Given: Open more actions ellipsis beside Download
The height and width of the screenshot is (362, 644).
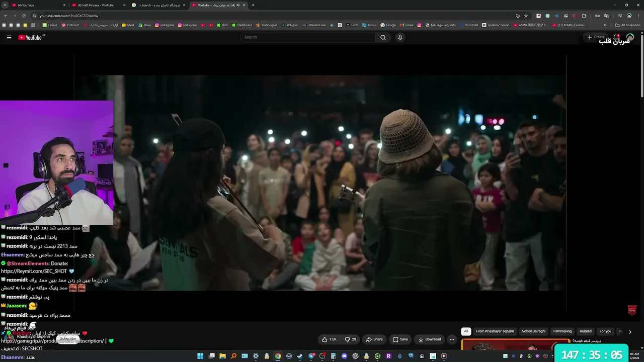Looking at the screenshot, I should point(452,339).
